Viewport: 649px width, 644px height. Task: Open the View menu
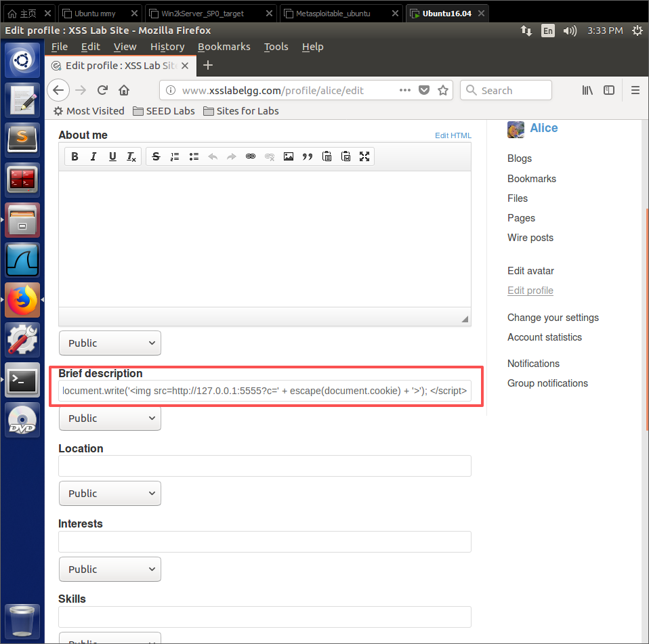point(125,47)
